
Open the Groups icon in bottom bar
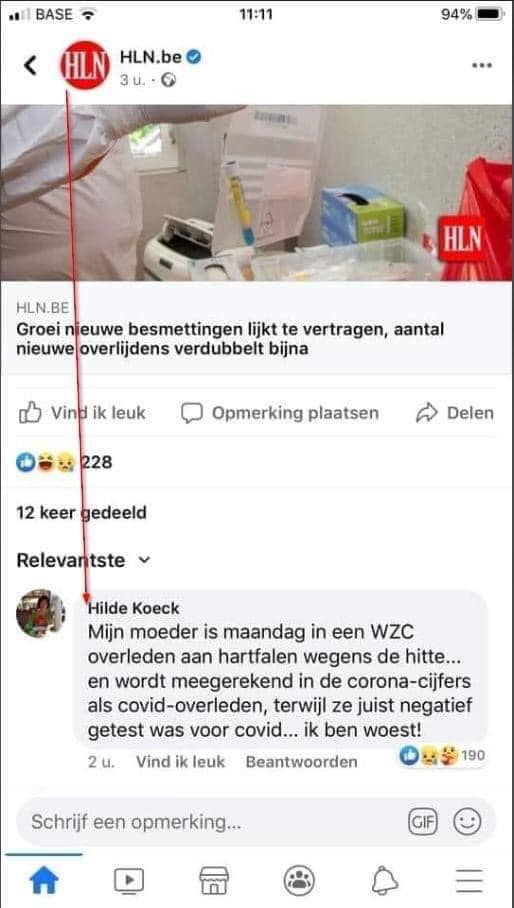[x=299, y=881]
